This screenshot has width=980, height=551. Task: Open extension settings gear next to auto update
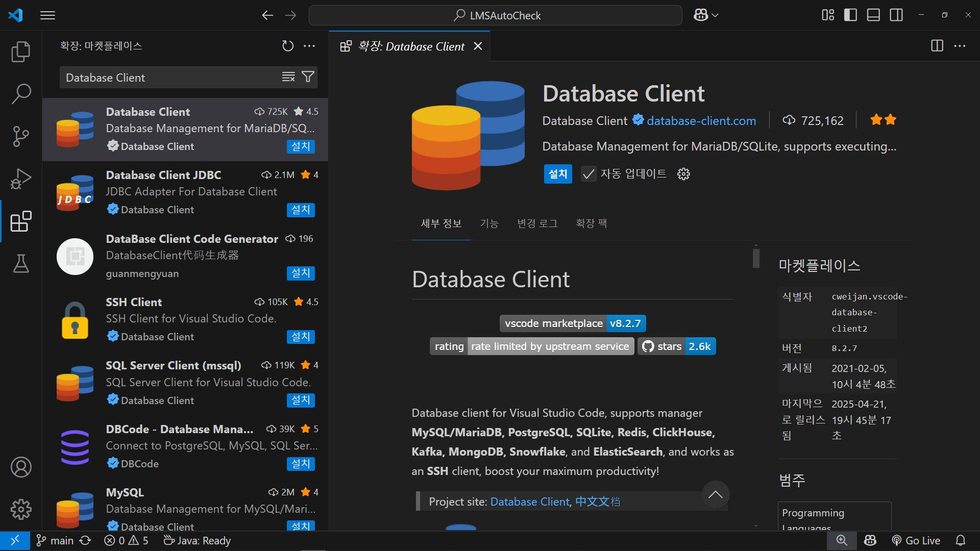click(683, 174)
